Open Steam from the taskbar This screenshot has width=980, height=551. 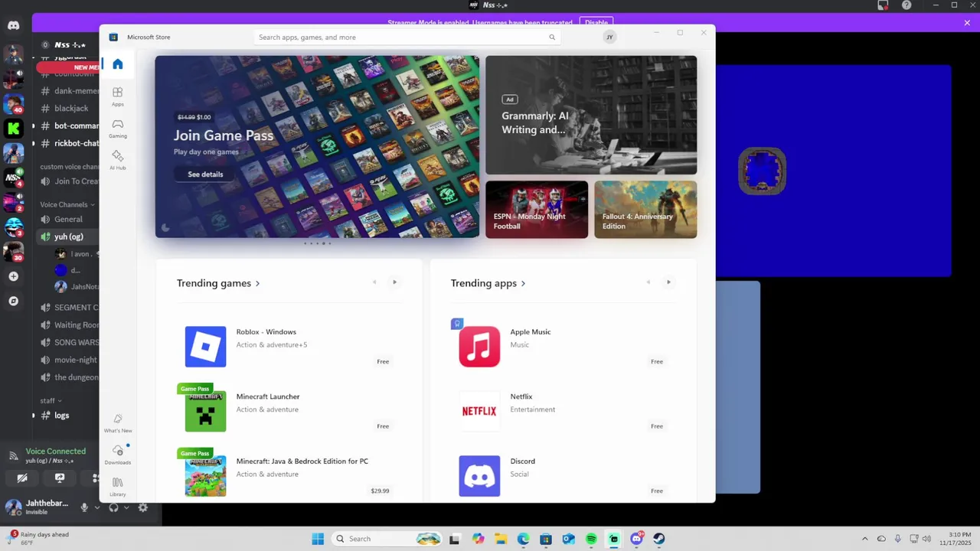(659, 539)
